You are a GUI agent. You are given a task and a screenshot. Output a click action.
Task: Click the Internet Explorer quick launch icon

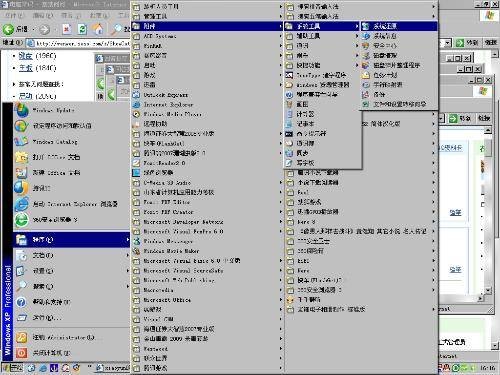43,368
